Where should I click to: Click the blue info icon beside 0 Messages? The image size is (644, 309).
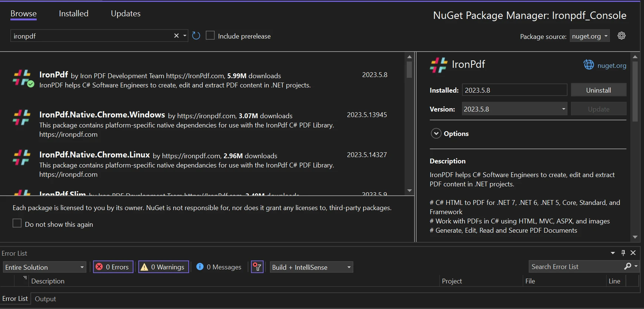[200, 266]
